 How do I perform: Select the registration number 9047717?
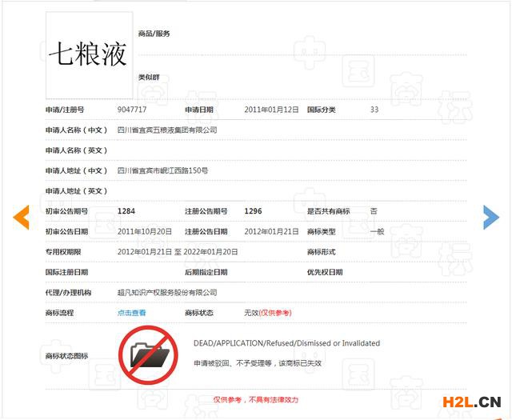132,110
